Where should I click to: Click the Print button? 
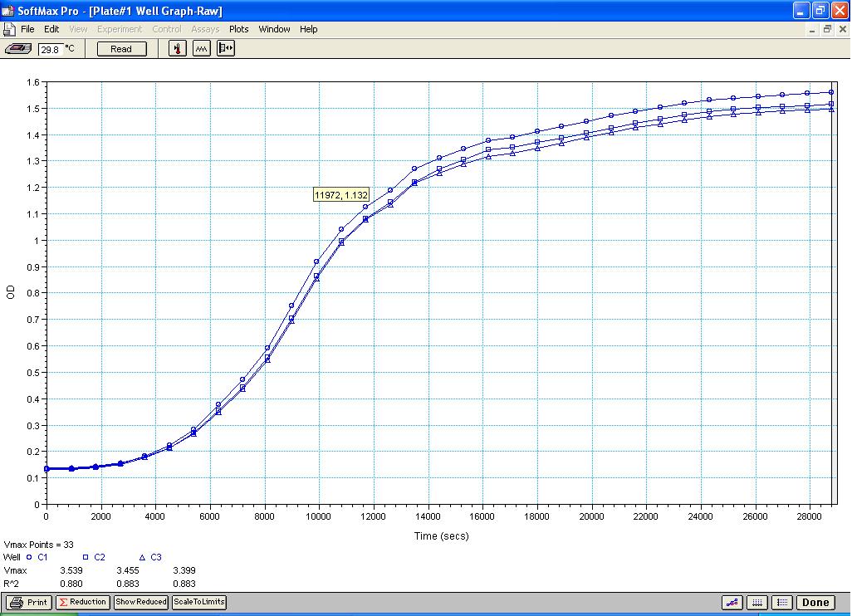[29, 602]
